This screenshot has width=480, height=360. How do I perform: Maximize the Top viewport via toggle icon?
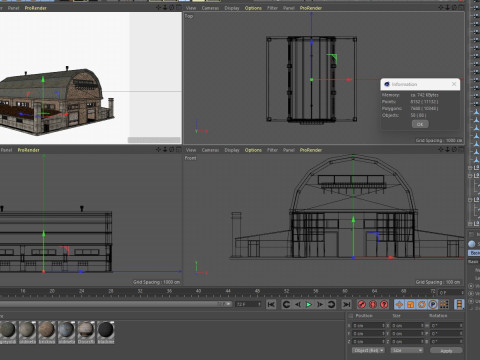click(x=461, y=8)
